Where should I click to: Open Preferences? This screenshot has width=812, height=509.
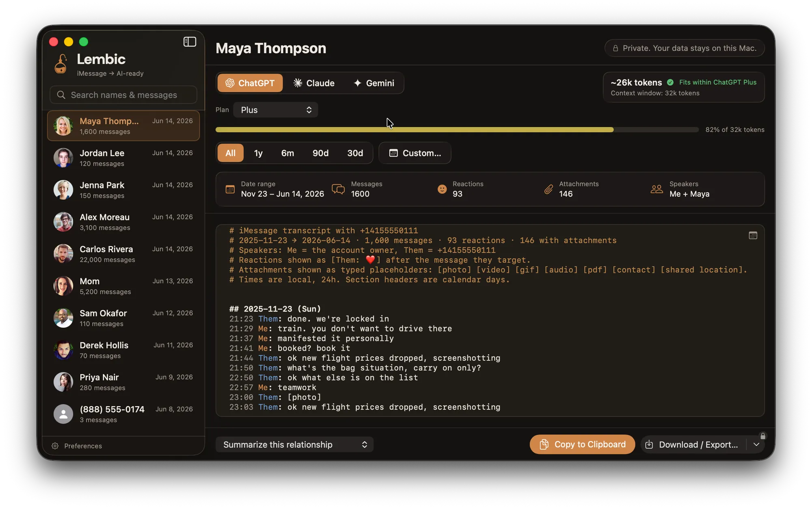pyautogui.click(x=77, y=446)
